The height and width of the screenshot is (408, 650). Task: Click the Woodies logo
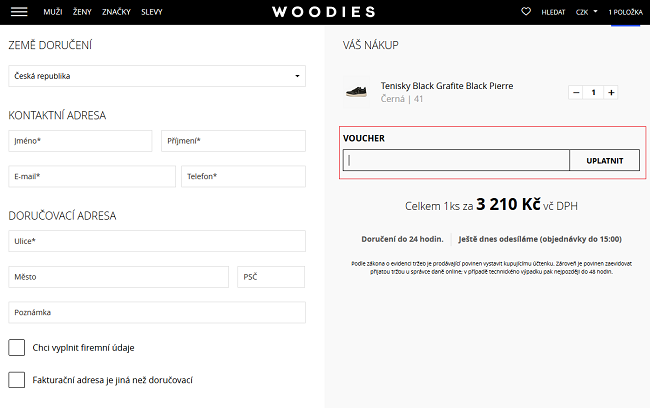(324, 12)
